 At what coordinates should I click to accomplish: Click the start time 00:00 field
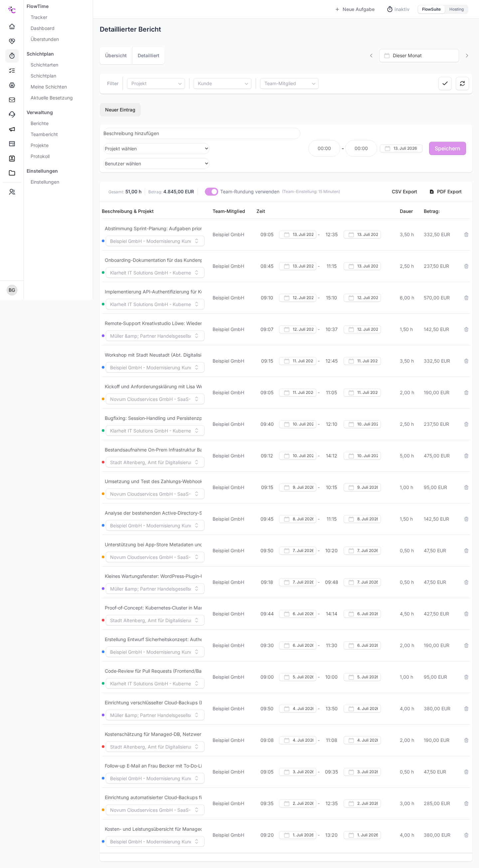324,148
